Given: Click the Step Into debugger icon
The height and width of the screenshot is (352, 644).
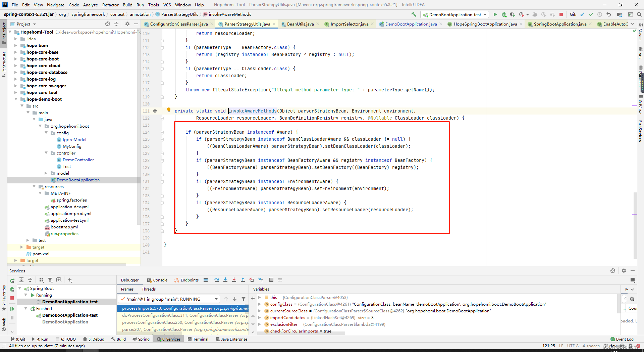Looking at the screenshot, I should tap(225, 280).
